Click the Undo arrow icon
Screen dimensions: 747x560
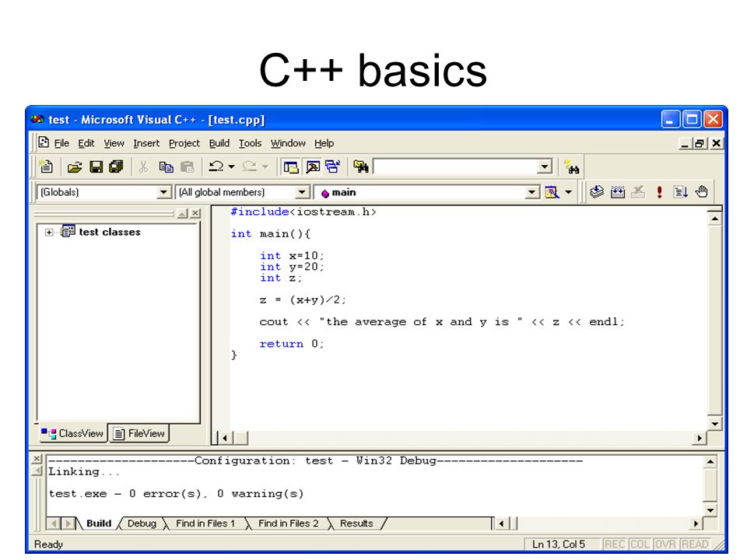[216, 166]
